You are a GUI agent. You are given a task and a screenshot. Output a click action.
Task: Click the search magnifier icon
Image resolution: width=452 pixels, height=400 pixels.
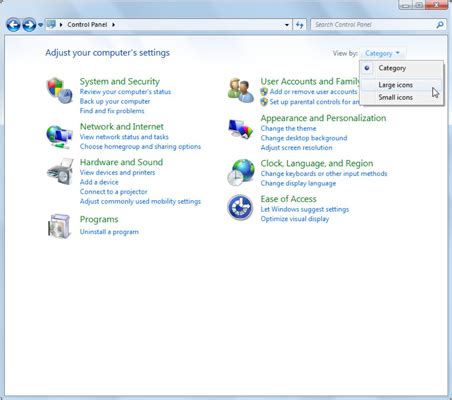(x=440, y=25)
